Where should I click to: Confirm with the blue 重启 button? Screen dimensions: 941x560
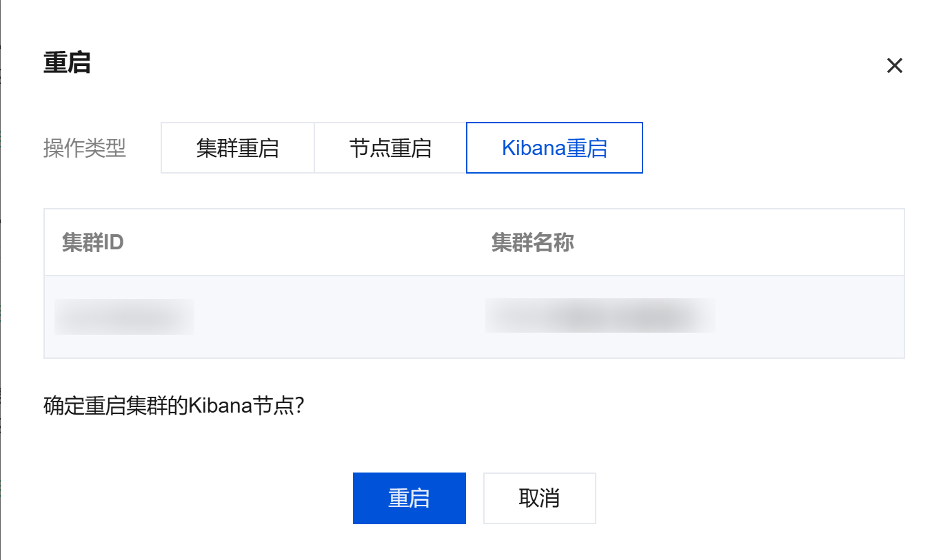(x=409, y=498)
